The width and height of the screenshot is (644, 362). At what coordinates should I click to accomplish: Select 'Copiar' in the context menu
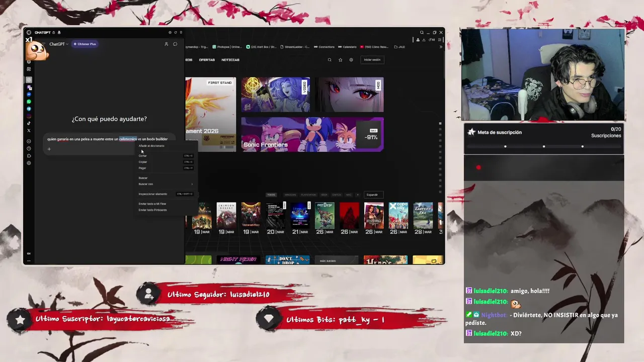166,162
